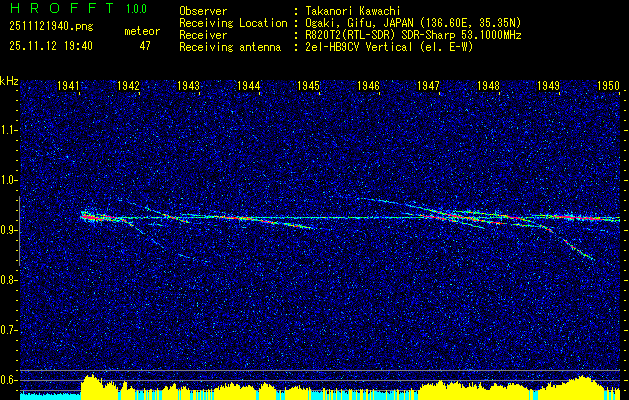Select the 0.9 kHz frequency label
The image size is (629, 400).
click(x=7, y=230)
